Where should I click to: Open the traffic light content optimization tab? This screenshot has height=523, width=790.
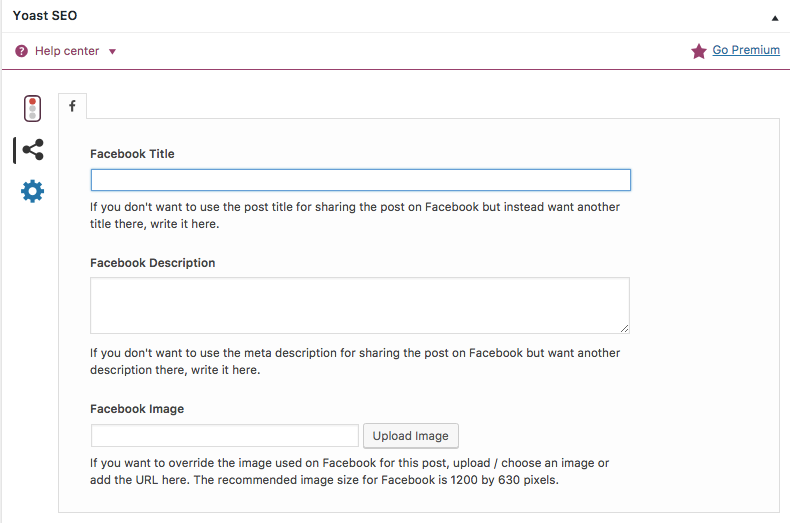tap(33, 108)
